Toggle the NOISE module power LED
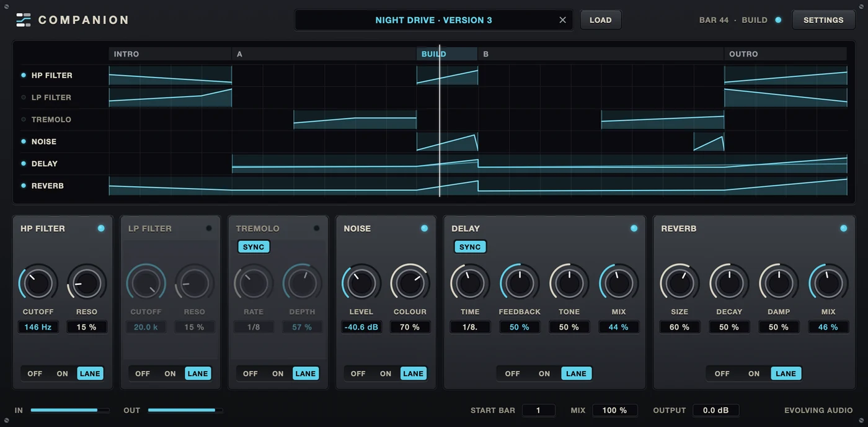The image size is (868, 427). [425, 228]
